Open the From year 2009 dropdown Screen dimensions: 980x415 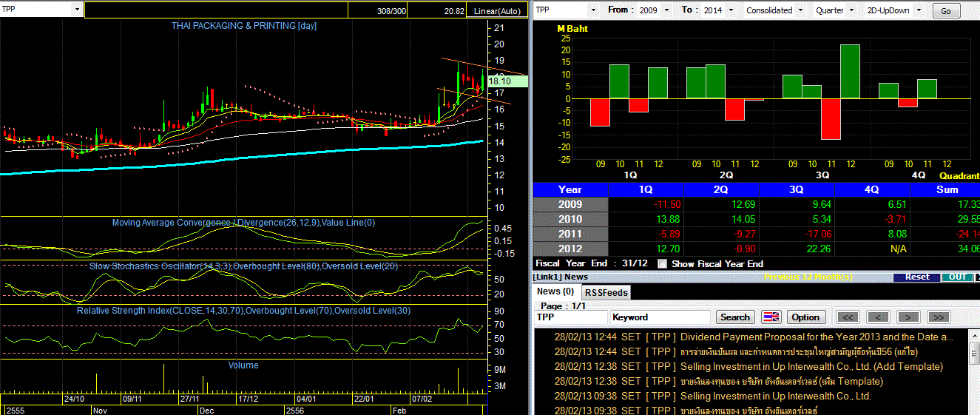click(666, 10)
